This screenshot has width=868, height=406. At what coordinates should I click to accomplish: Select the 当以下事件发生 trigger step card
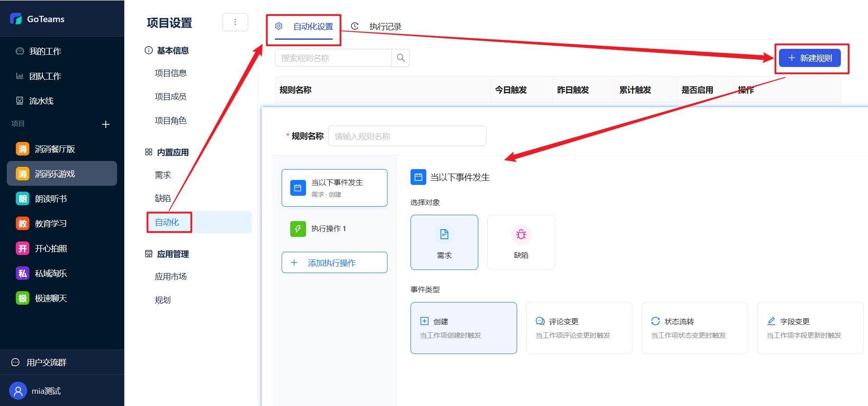point(335,188)
